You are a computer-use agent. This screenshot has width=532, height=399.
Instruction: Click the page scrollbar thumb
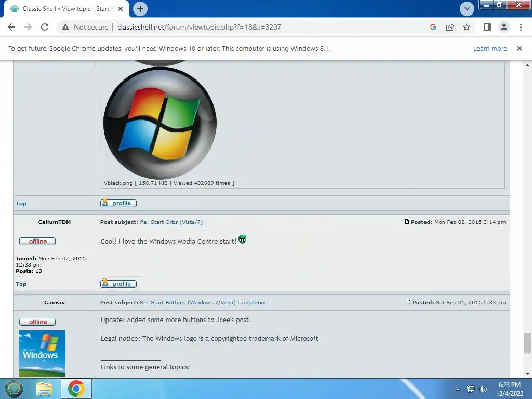[527, 343]
